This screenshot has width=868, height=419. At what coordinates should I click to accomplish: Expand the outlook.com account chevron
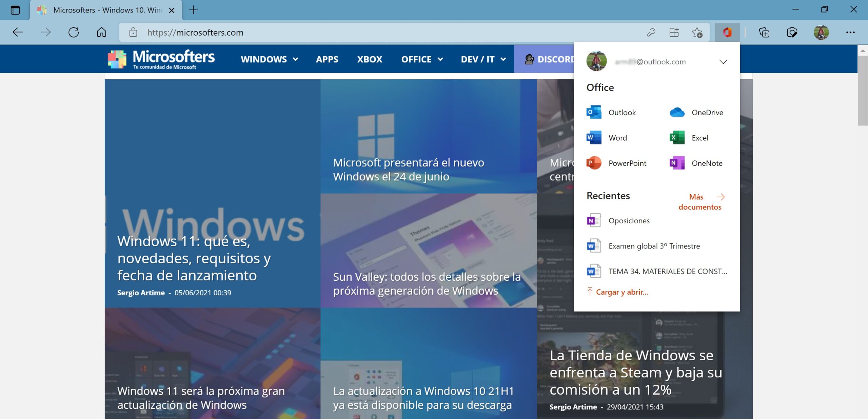point(723,62)
